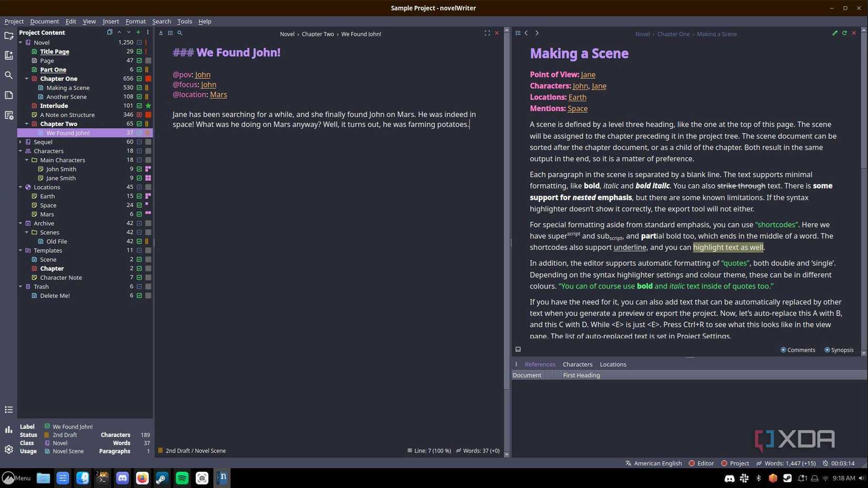Viewport: 868px width, 488px height.
Task: Toggle Synopsis option in viewer footer
Action: (x=839, y=350)
